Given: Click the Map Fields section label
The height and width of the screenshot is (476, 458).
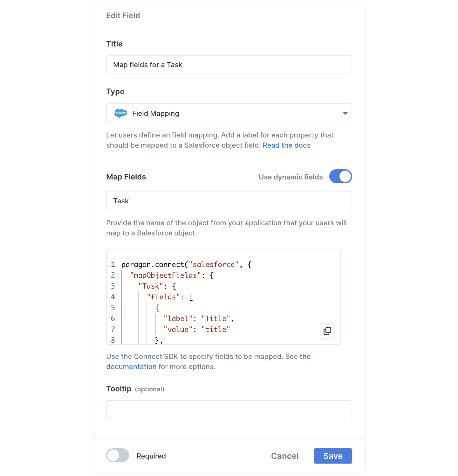Looking at the screenshot, I should [126, 177].
